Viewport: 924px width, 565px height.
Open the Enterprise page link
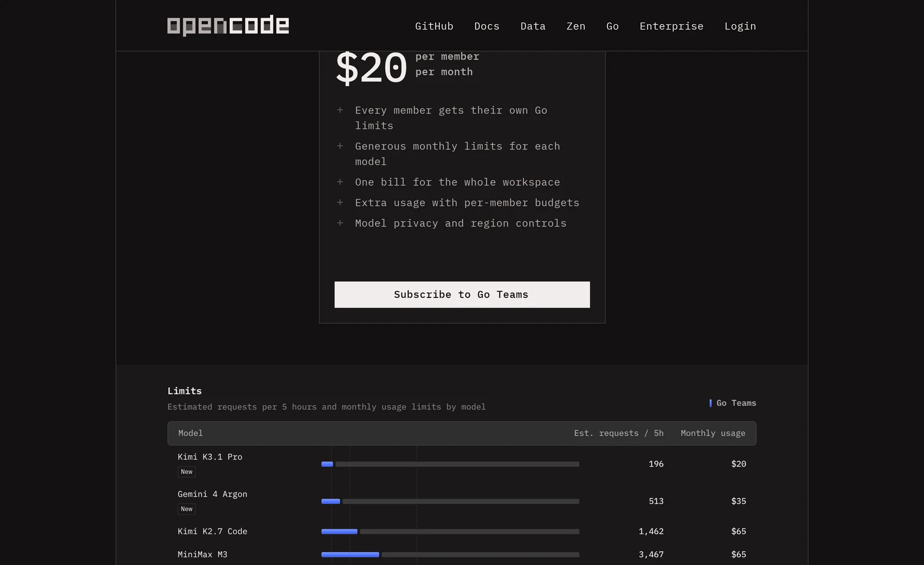[672, 26]
